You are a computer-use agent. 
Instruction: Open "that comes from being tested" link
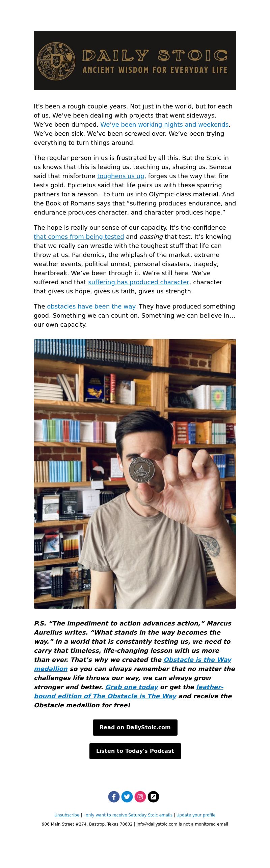point(79,237)
